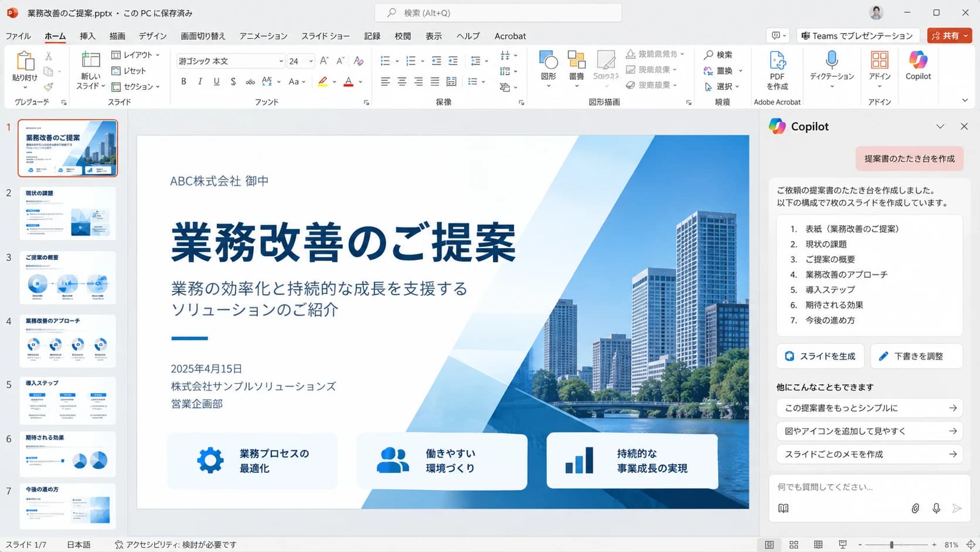
Task: Click the Paste clipboard icon
Action: click(25, 61)
